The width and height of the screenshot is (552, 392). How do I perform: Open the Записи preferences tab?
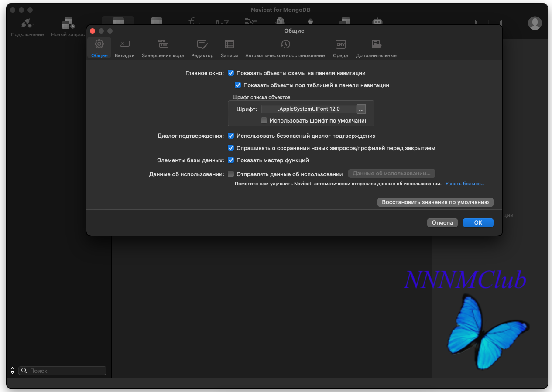(230, 48)
